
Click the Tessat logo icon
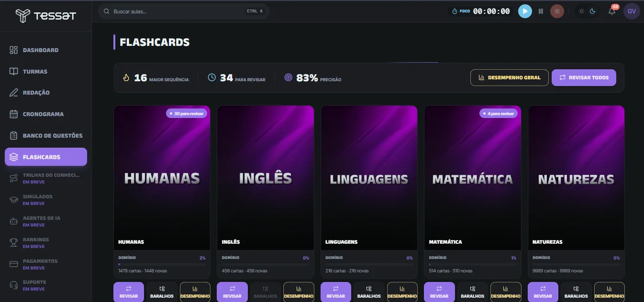click(x=22, y=16)
